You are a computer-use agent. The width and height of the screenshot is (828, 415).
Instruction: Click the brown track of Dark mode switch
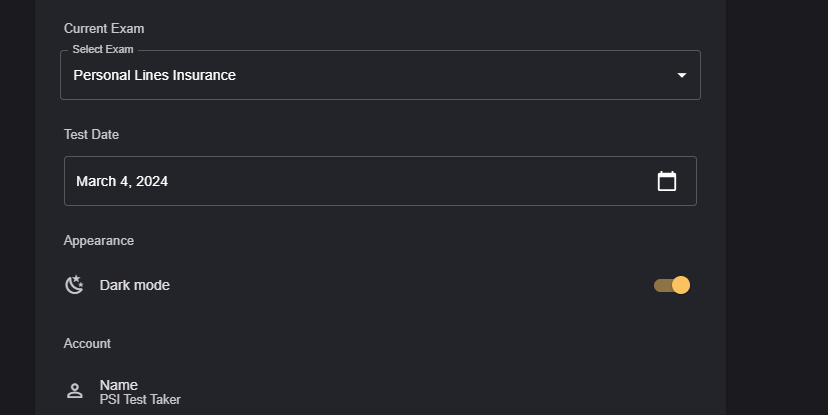point(661,285)
